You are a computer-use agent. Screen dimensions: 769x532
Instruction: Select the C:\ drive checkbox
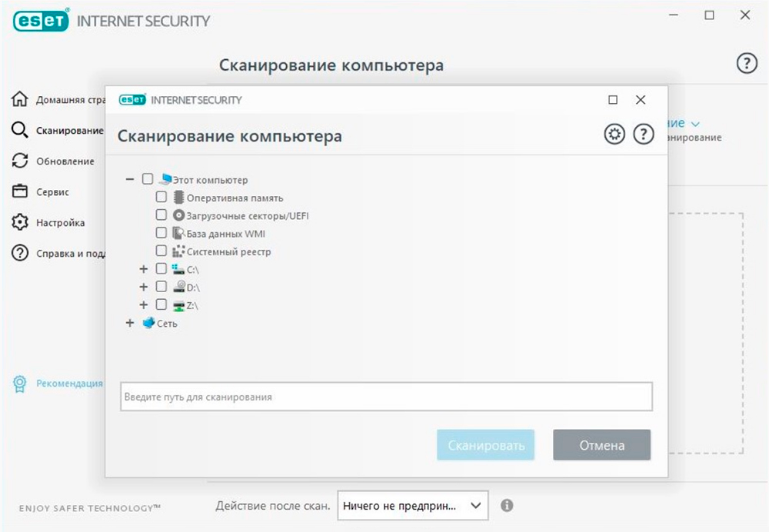pyautogui.click(x=161, y=269)
